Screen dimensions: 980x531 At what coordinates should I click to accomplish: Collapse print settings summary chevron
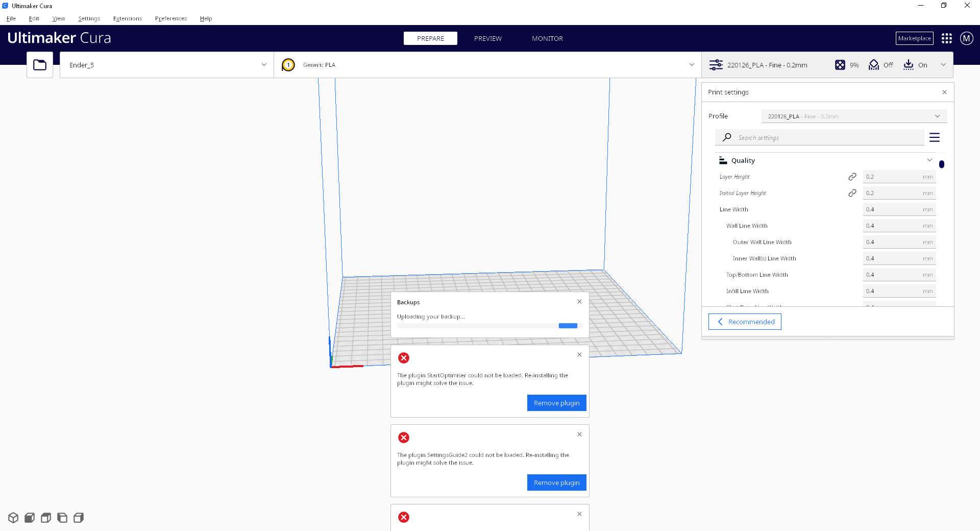(943, 65)
